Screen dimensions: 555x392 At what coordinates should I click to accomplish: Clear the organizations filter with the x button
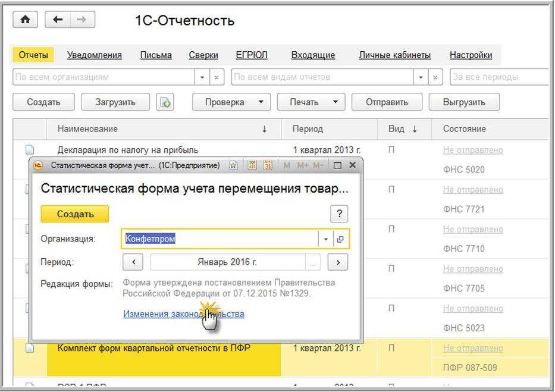coord(217,77)
